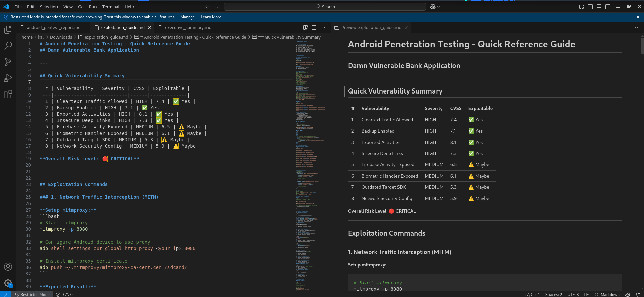
Task: Open the Run and Debug view
Action: (8, 78)
